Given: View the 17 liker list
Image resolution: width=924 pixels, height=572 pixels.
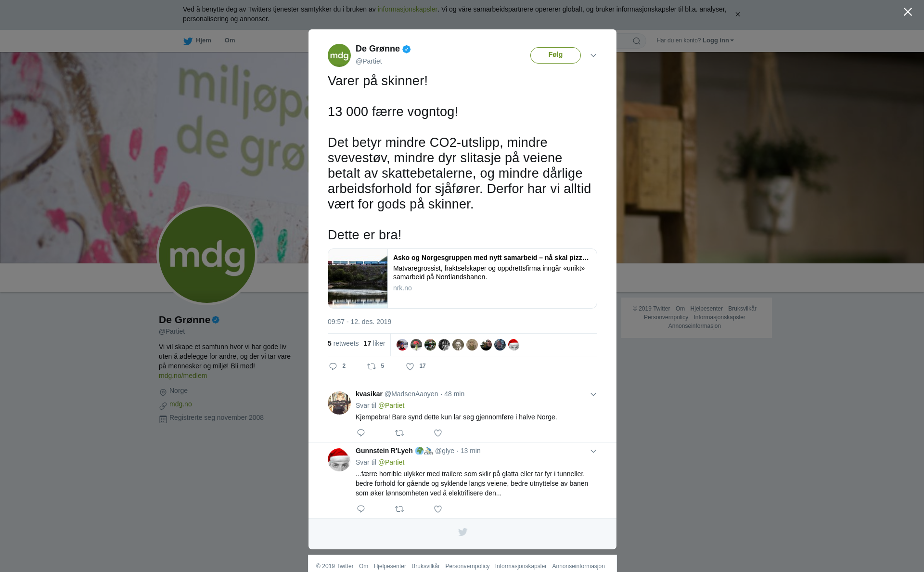Looking at the screenshot, I should [x=374, y=343].
